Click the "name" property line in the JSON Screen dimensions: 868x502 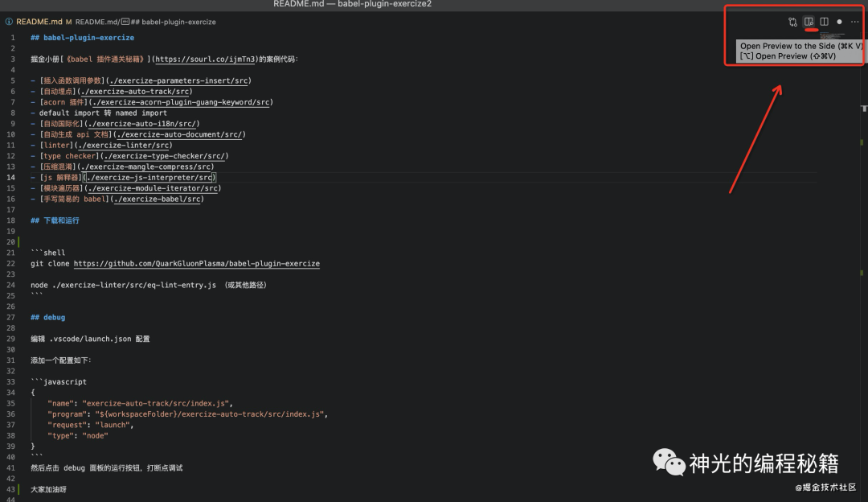(x=140, y=403)
